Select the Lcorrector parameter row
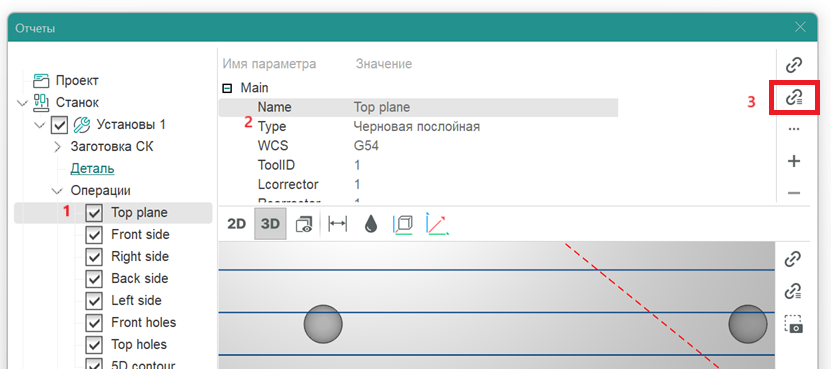 point(419,184)
